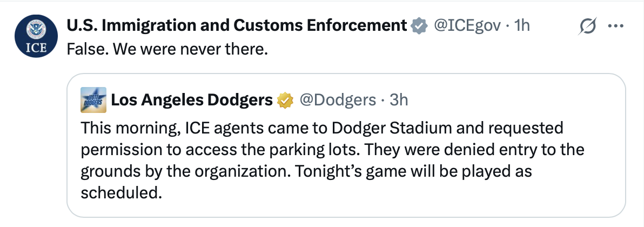Viewport: 644px width, 227px height.
Task: Open the 1h timestamp of ICE's post
Action: click(521, 26)
